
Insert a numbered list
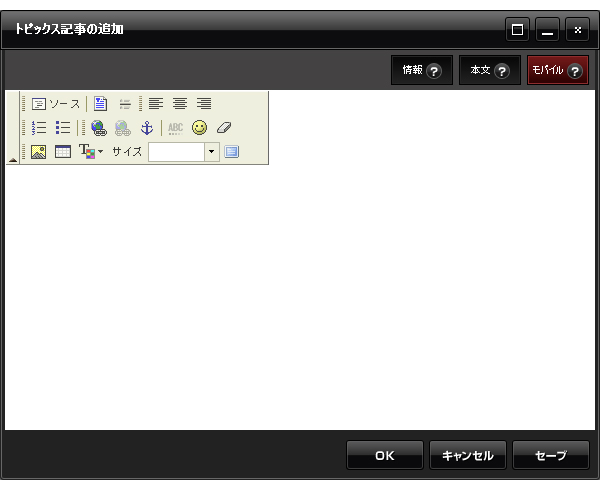tap(39, 128)
